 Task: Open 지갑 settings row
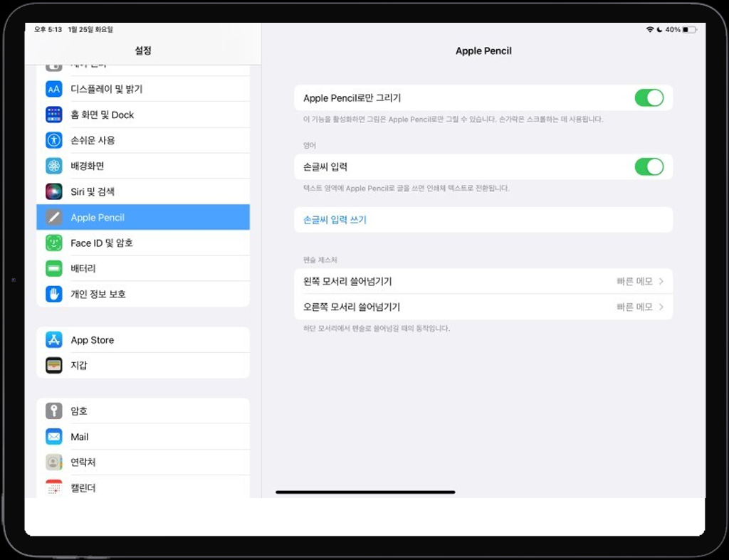[143, 365]
